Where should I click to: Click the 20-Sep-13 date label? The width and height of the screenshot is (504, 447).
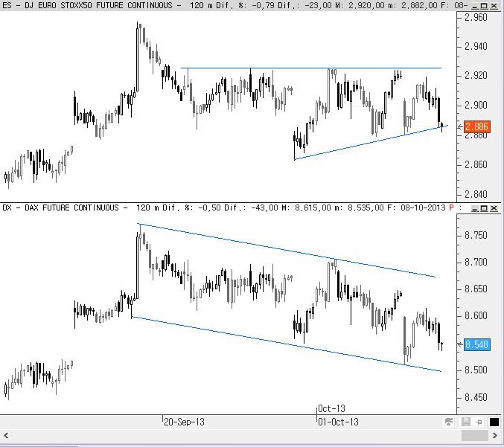(184, 422)
